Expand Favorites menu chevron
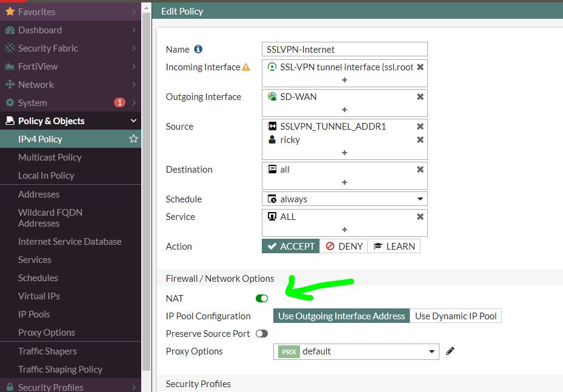 (133, 12)
